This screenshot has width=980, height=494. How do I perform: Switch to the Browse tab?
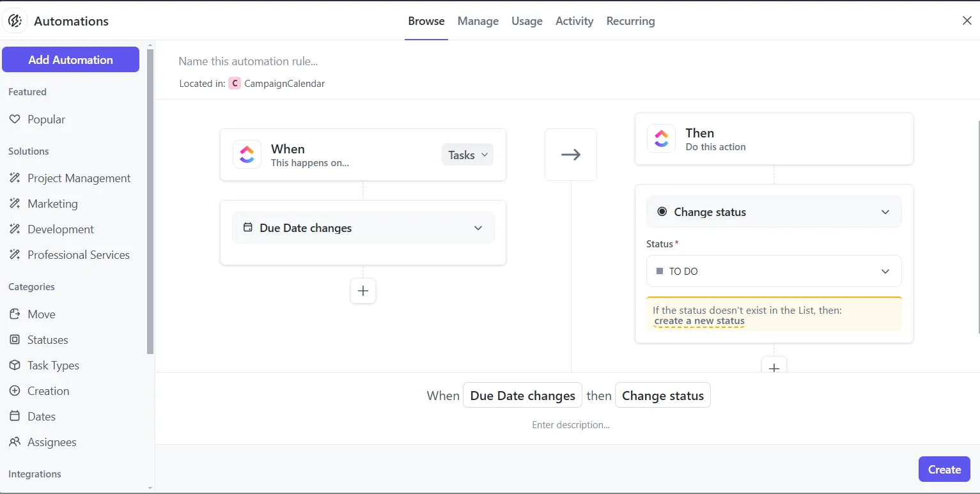pyautogui.click(x=426, y=21)
